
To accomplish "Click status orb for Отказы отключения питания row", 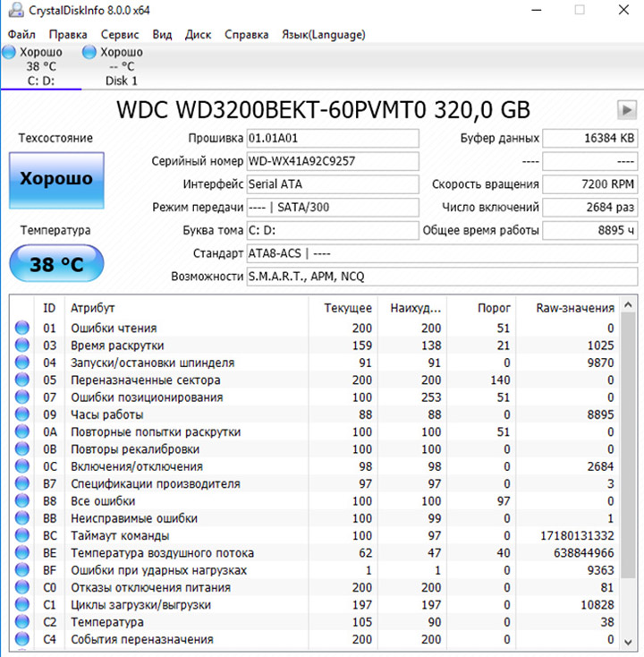I will [x=22, y=587].
